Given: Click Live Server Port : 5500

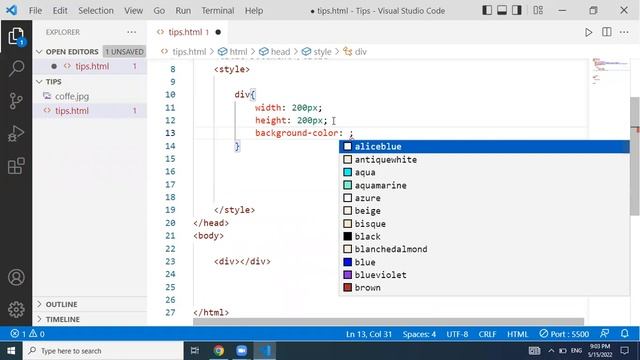Looking at the screenshot, I should [564, 334].
